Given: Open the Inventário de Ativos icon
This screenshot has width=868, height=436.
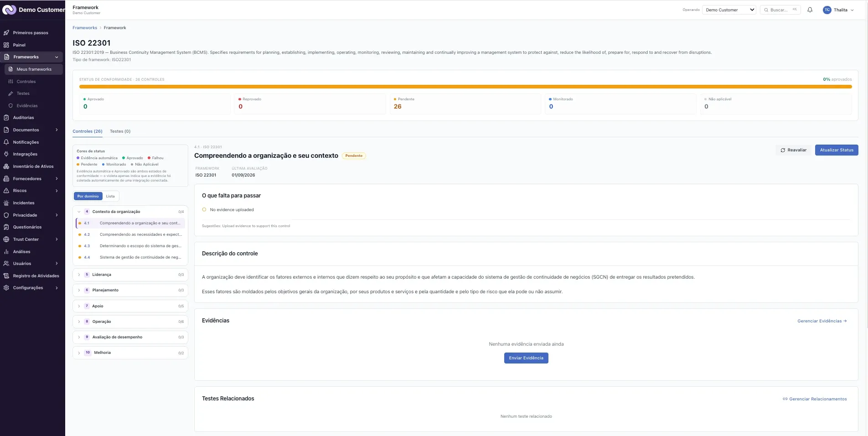Looking at the screenshot, I should [x=6, y=166].
